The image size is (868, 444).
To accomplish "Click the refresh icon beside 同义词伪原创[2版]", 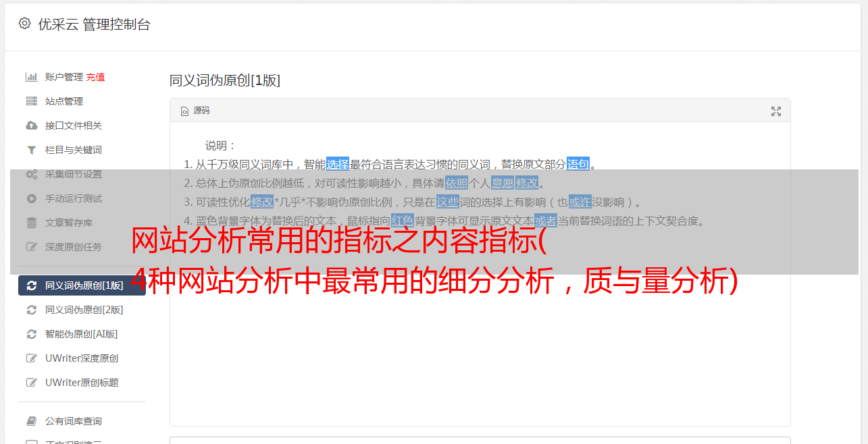I will pyautogui.click(x=31, y=310).
